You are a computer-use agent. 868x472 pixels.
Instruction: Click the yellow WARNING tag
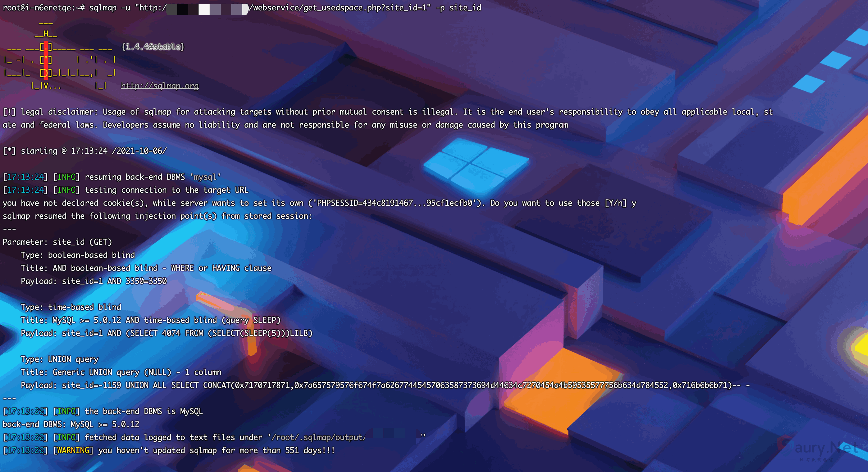point(73,451)
